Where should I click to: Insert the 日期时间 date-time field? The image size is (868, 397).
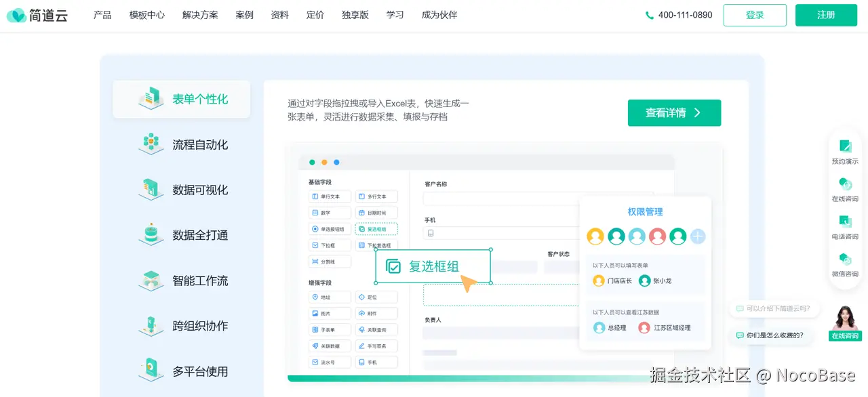pos(377,213)
